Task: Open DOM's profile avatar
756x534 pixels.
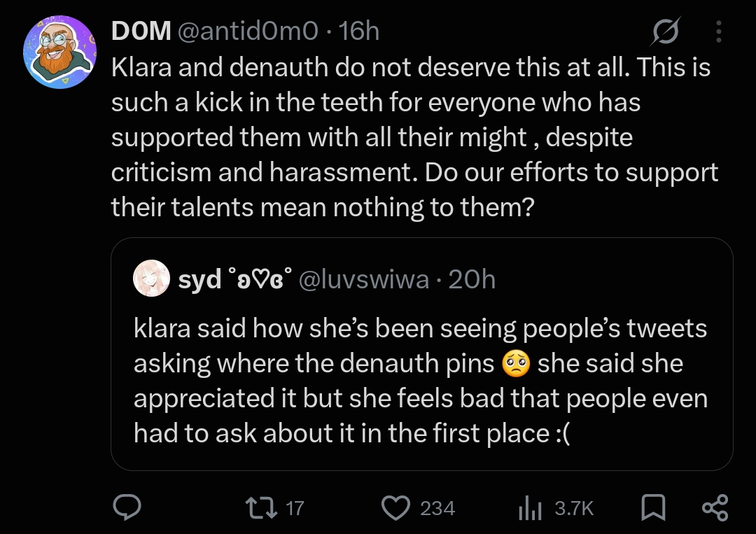Action: tap(59, 52)
